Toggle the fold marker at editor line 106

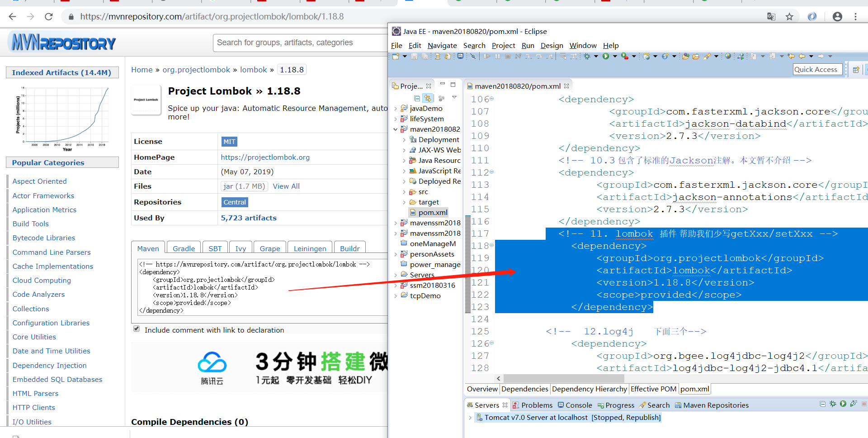(x=492, y=99)
